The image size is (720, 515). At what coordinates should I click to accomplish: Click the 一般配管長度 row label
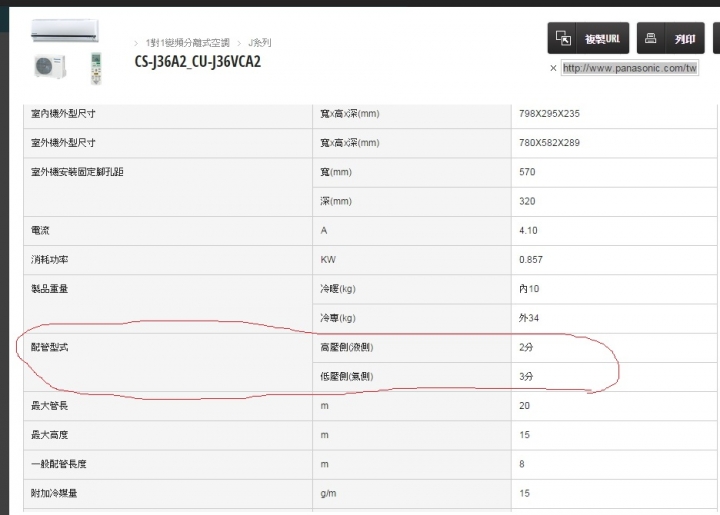58,464
